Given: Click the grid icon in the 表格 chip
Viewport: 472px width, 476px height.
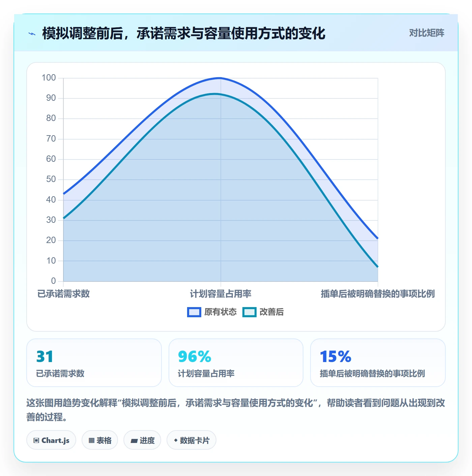Looking at the screenshot, I should click(91, 441).
